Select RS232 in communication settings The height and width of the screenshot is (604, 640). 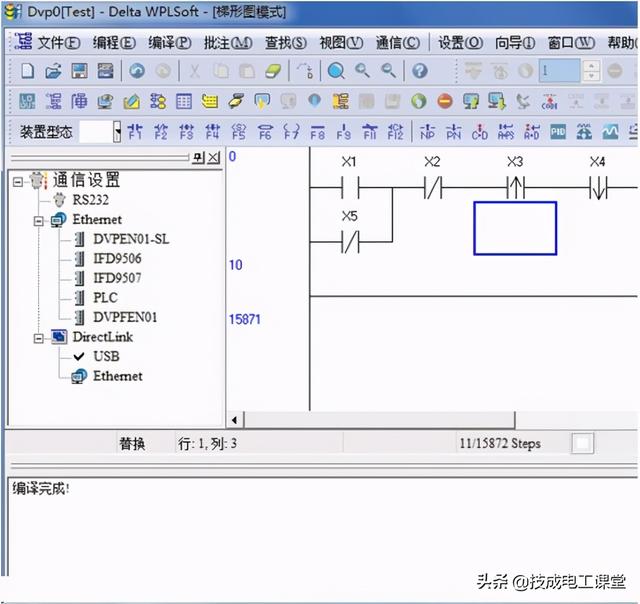[x=91, y=200]
